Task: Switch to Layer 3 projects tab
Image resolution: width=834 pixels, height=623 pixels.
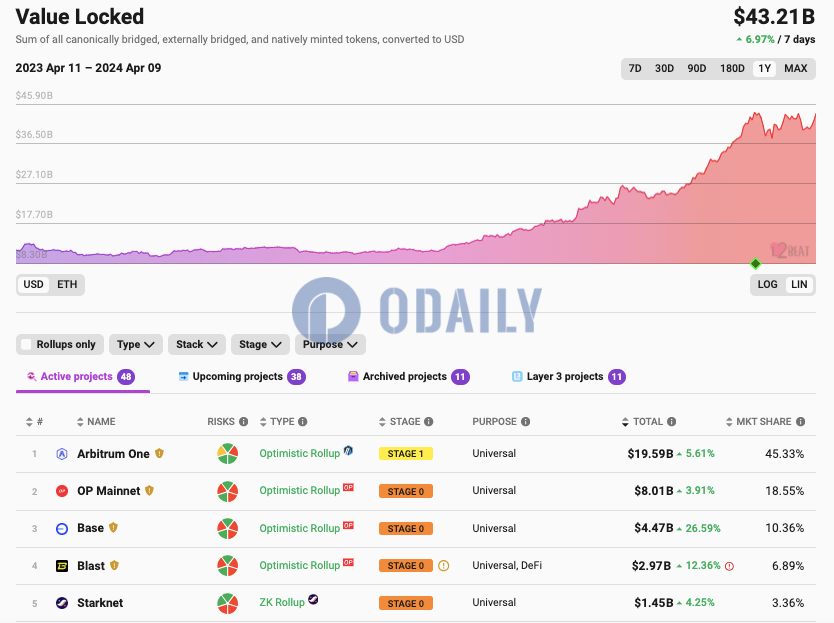Action: point(569,377)
